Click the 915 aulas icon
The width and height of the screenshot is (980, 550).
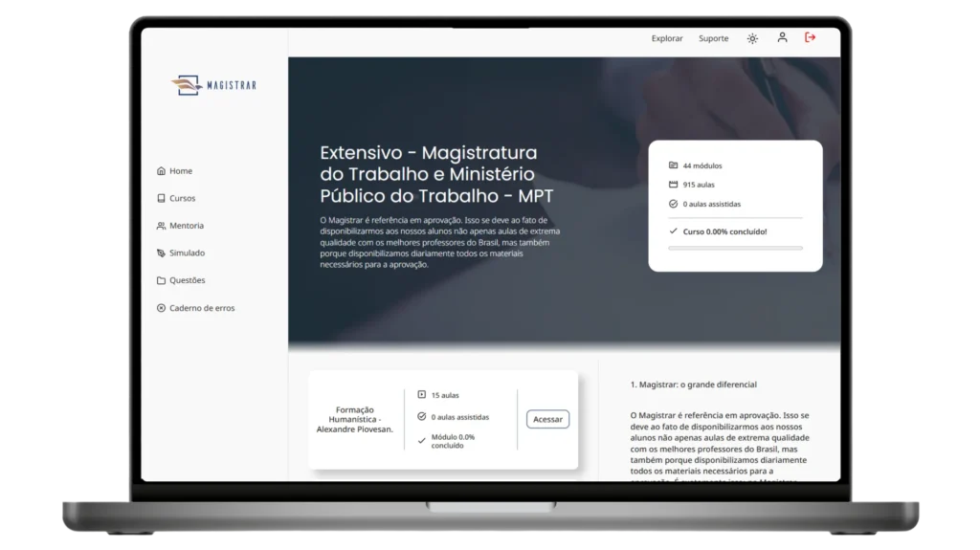[x=673, y=185]
